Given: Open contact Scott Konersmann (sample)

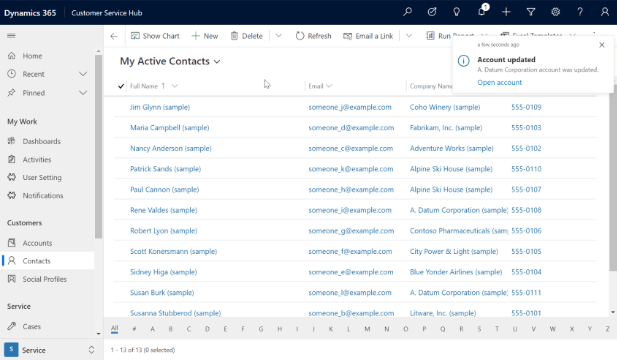Looking at the screenshot, I should [173, 251].
